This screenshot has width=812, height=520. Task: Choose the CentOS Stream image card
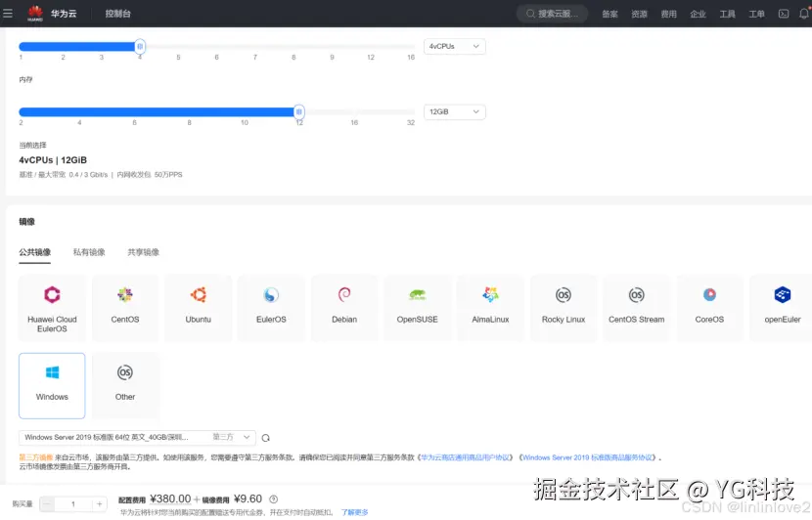point(637,308)
